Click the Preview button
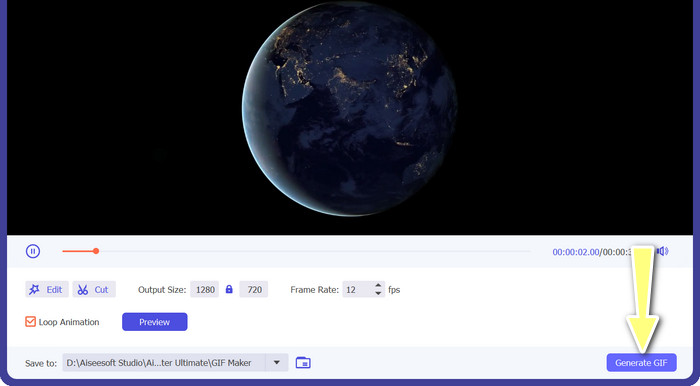The image size is (700, 386). [x=154, y=322]
